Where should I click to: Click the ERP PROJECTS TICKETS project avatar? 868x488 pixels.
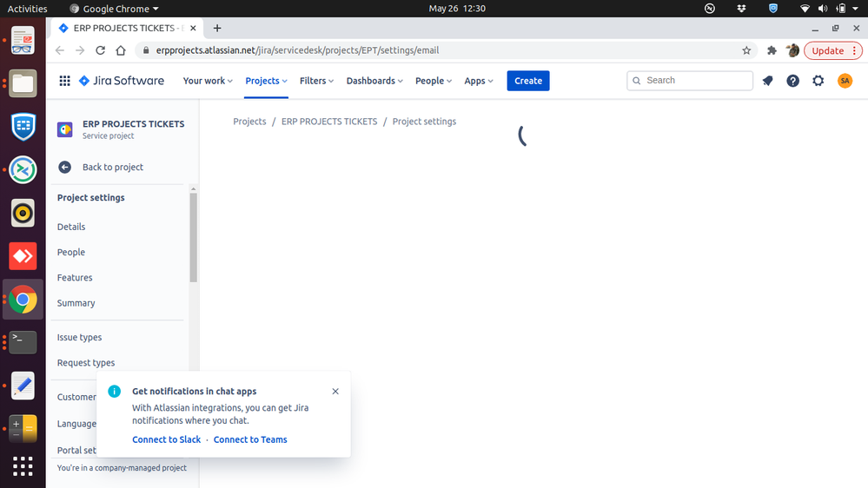tap(65, 129)
